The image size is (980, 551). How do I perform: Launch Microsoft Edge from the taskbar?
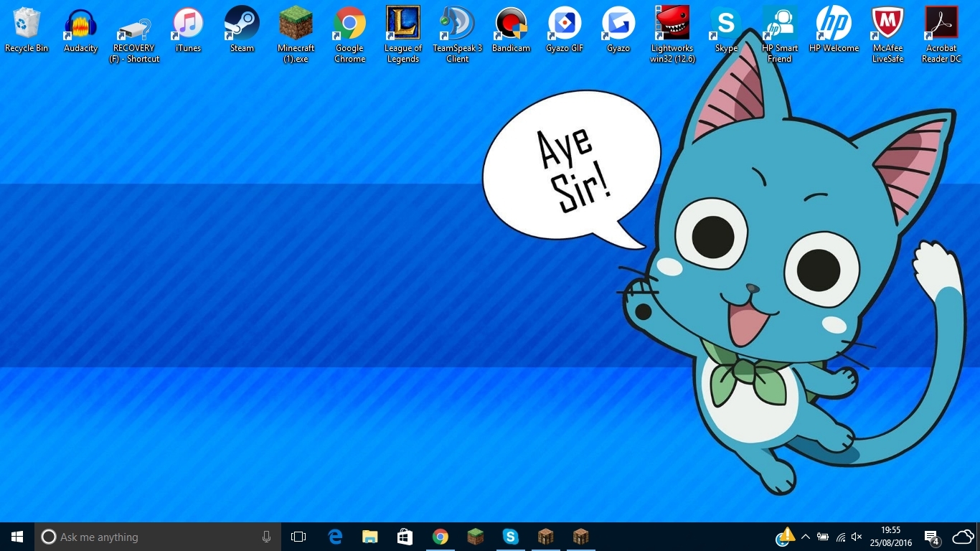pyautogui.click(x=335, y=537)
